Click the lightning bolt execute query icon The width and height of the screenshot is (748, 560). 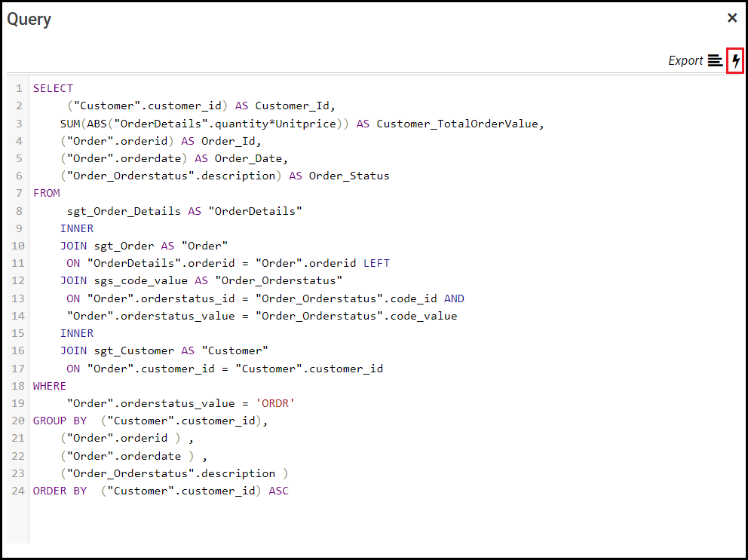coord(736,61)
